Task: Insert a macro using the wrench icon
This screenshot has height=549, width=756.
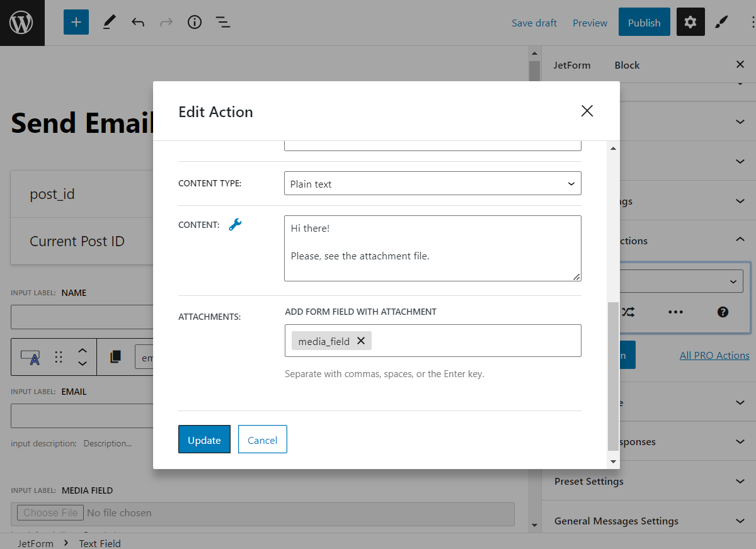Action: [x=236, y=224]
